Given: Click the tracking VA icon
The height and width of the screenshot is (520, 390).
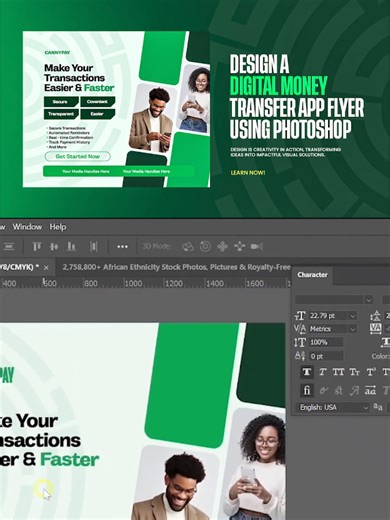Looking at the screenshot, I should pos(376,329).
